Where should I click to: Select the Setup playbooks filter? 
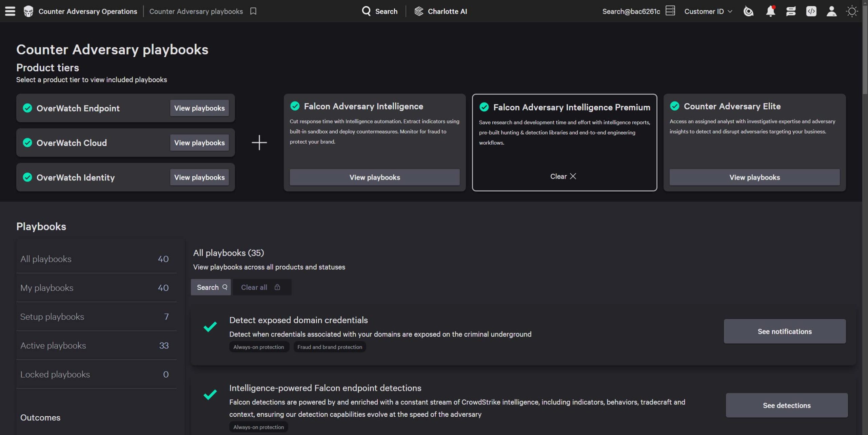coord(96,317)
